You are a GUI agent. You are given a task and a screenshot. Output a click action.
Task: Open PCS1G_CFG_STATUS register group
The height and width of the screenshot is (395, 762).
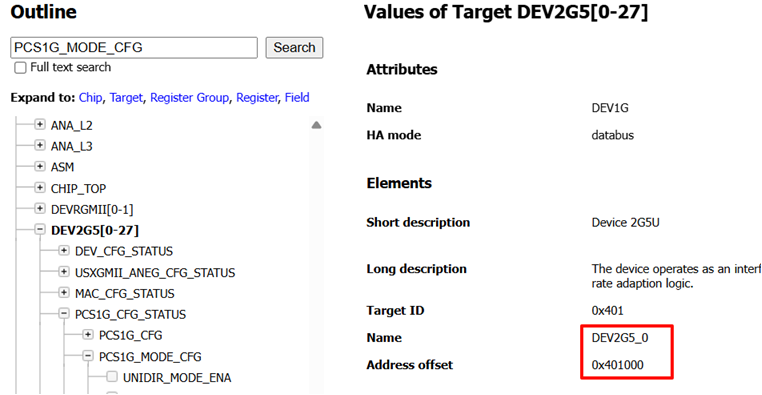(x=130, y=314)
